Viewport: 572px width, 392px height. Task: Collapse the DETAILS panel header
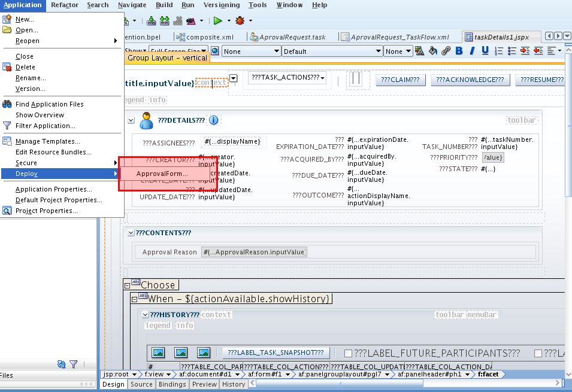click(x=131, y=120)
